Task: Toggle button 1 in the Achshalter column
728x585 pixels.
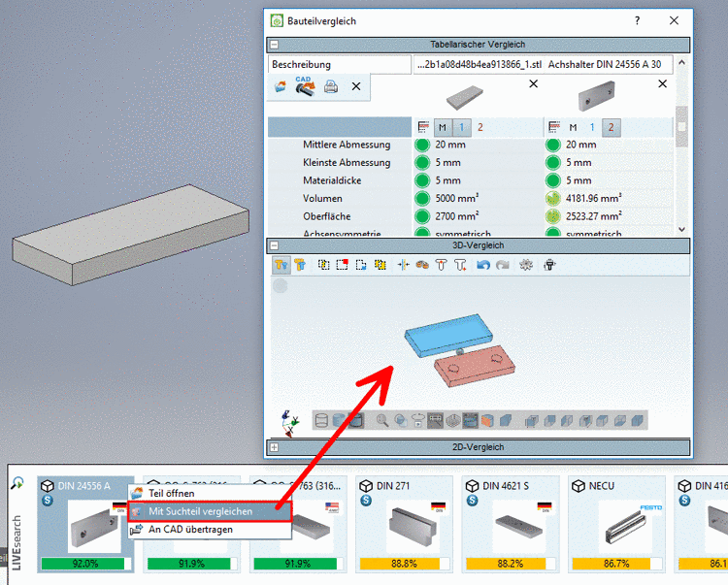Action: click(x=592, y=127)
